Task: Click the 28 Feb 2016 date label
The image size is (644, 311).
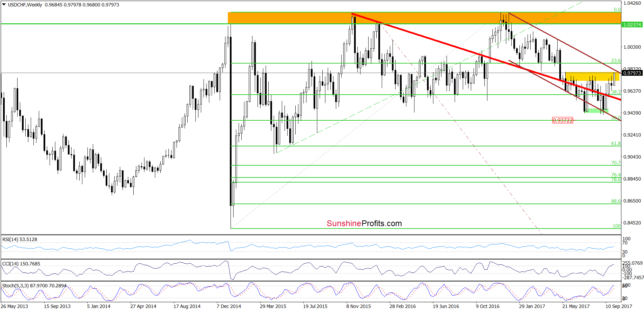Action: [x=402, y=306]
